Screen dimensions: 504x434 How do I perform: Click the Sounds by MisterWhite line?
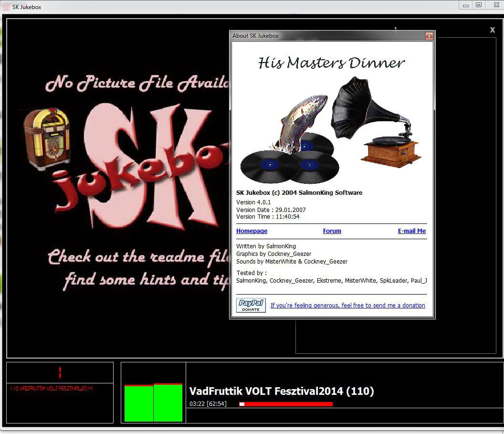[x=292, y=261]
